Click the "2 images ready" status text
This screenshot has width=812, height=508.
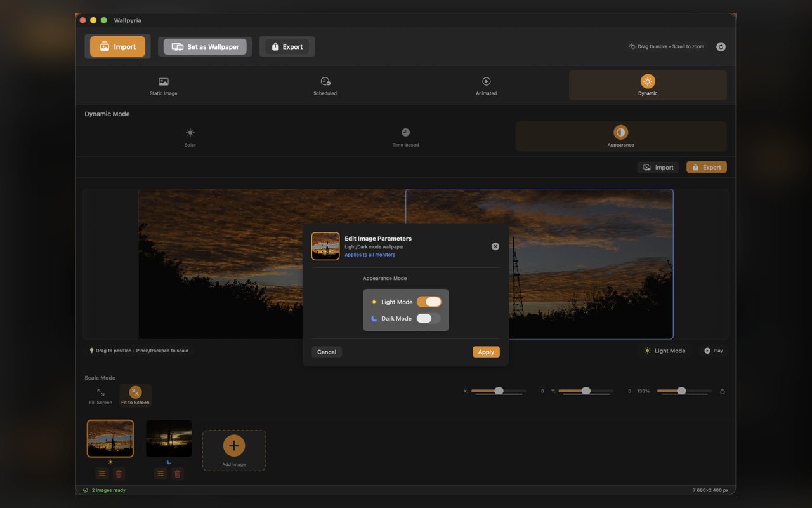(x=108, y=490)
